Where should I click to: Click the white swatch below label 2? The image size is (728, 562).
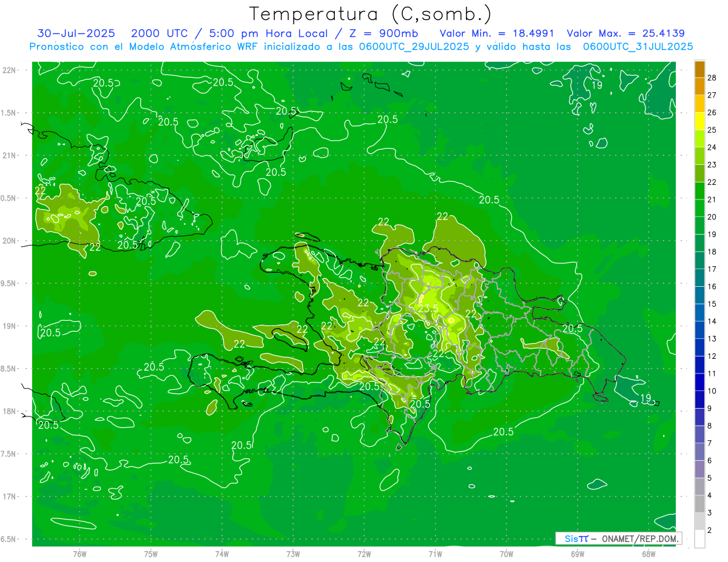click(699, 538)
